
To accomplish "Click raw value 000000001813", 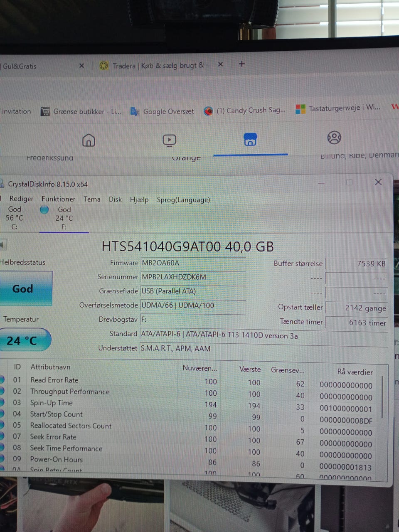I will pos(345,467).
